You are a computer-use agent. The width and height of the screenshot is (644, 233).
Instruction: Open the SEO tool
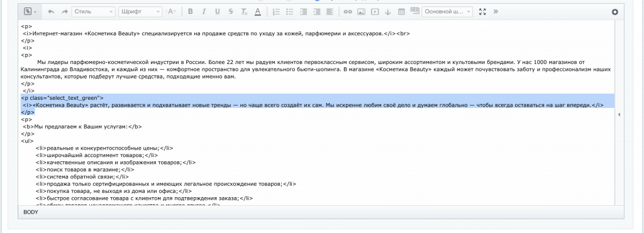414,10
